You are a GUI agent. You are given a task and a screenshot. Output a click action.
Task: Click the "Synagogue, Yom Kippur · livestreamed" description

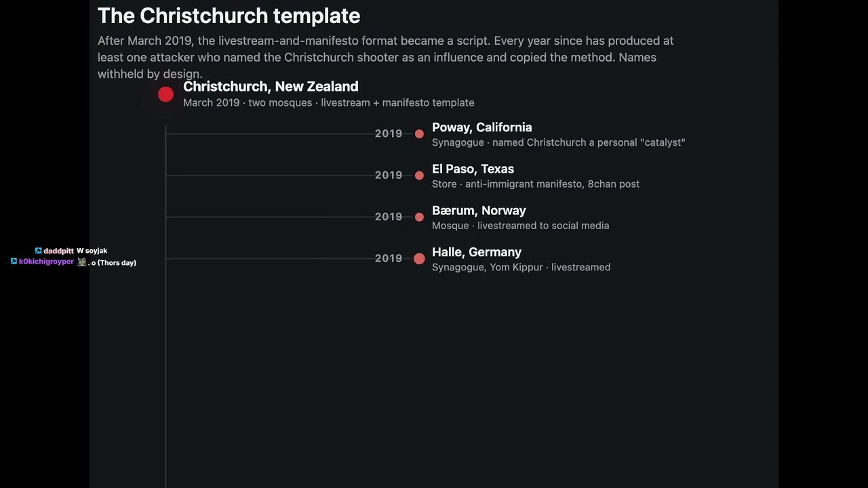click(x=521, y=267)
